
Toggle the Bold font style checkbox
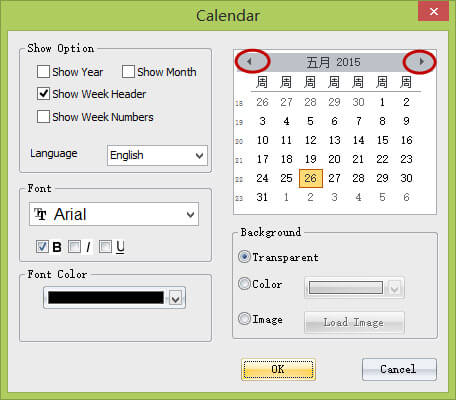tap(42, 247)
